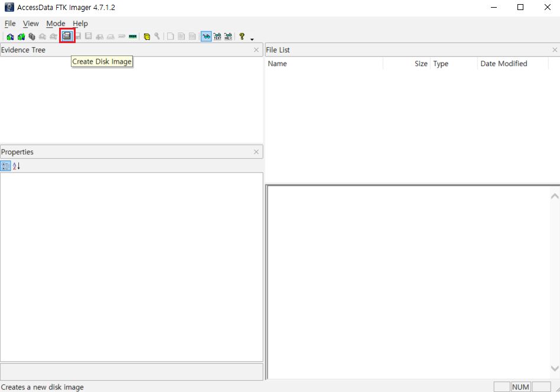Click the viewer scrollbar up arrow

pyautogui.click(x=555, y=196)
